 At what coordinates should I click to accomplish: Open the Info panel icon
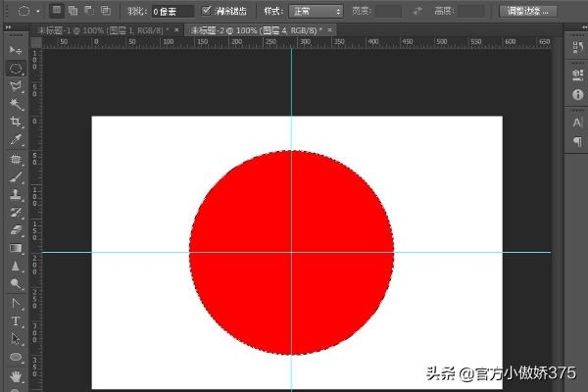pyautogui.click(x=577, y=94)
